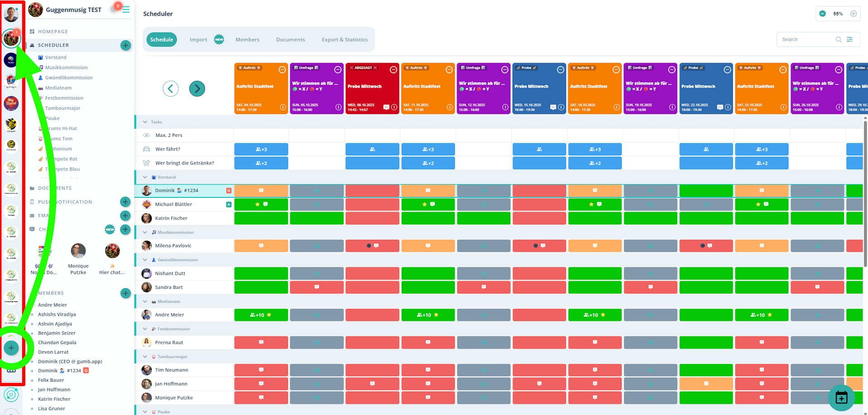
Task: Collapse the Tambourmajor group chevron in the grid
Action: click(x=145, y=356)
